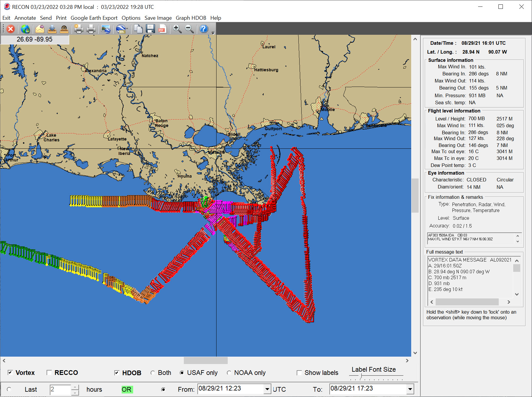532x397 pixels.
Task: Click the hours number input field
Action: point(60,389)
